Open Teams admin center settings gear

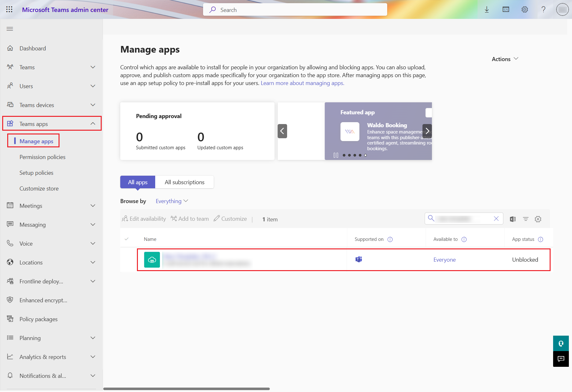click(524, 9)
